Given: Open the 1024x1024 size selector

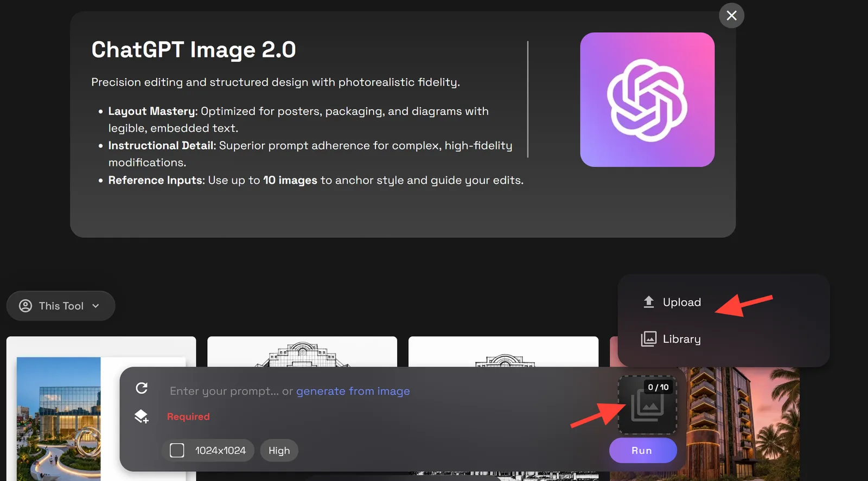Looking at the screenshot, I should pyautogui.click(x=208, y=451).
